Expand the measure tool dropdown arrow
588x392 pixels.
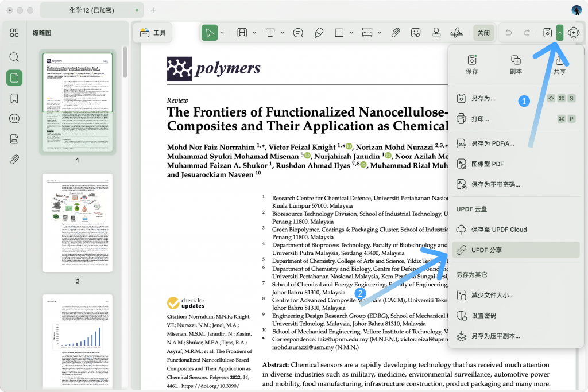pos(380,33)
